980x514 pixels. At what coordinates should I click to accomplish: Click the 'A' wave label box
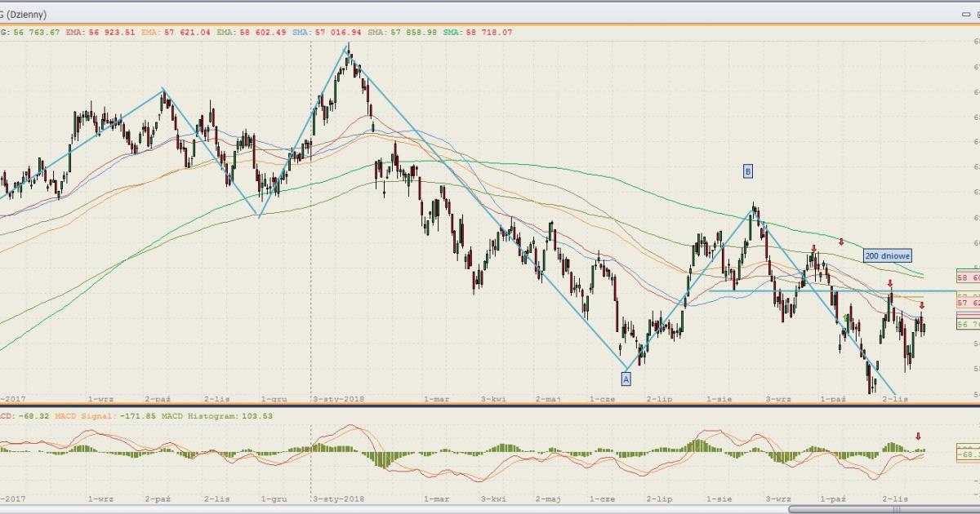click(x=626, y=379)
